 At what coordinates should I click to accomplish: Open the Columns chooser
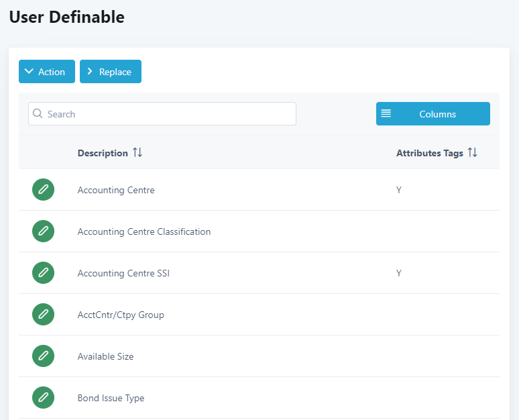432,114
